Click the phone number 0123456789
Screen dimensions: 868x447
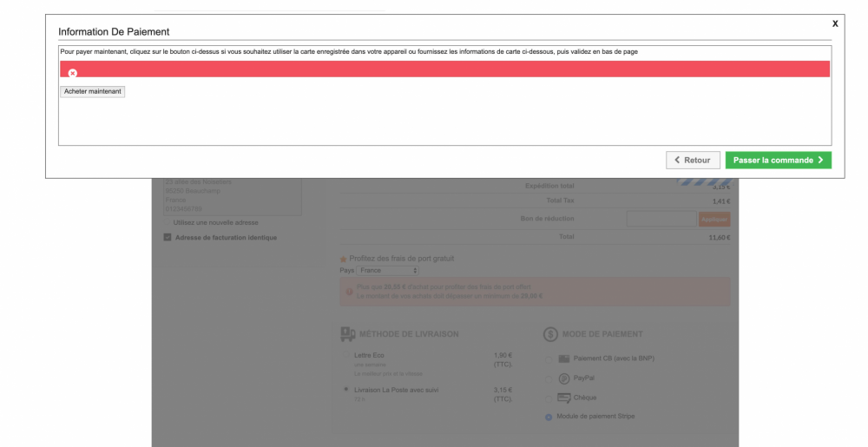pos(183,209)
